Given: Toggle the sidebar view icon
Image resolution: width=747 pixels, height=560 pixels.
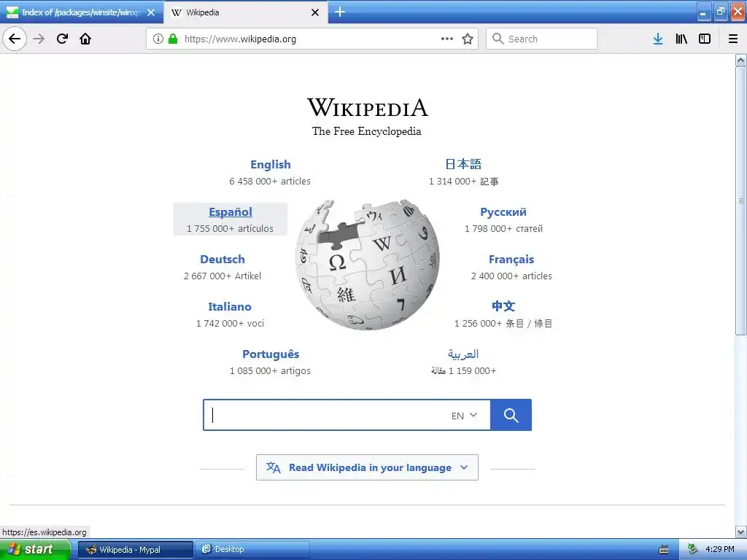Looking at the screenshot, I should pyautogui.click(x=705, y=39).
